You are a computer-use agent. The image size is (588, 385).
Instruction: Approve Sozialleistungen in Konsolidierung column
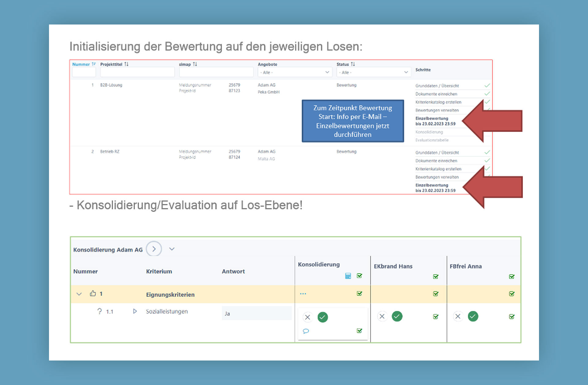323,317
